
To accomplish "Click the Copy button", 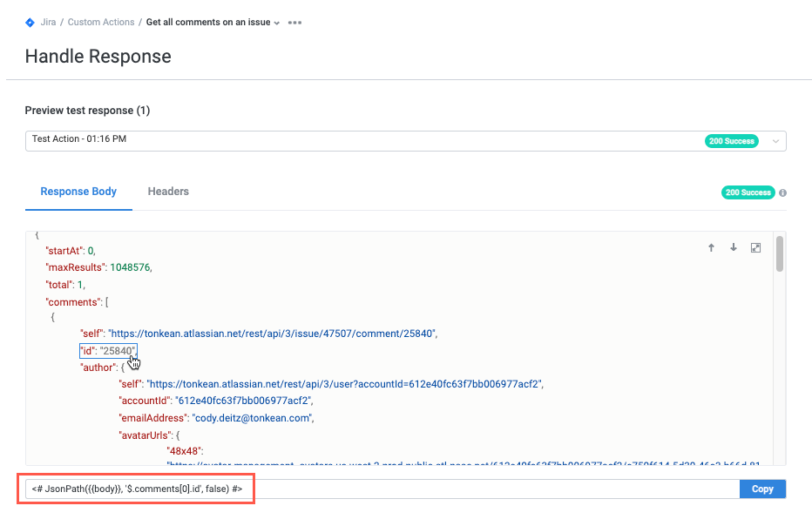I will (762, 489).
